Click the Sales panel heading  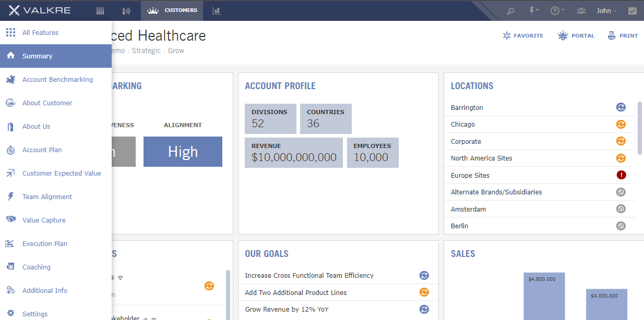[463, 254]
